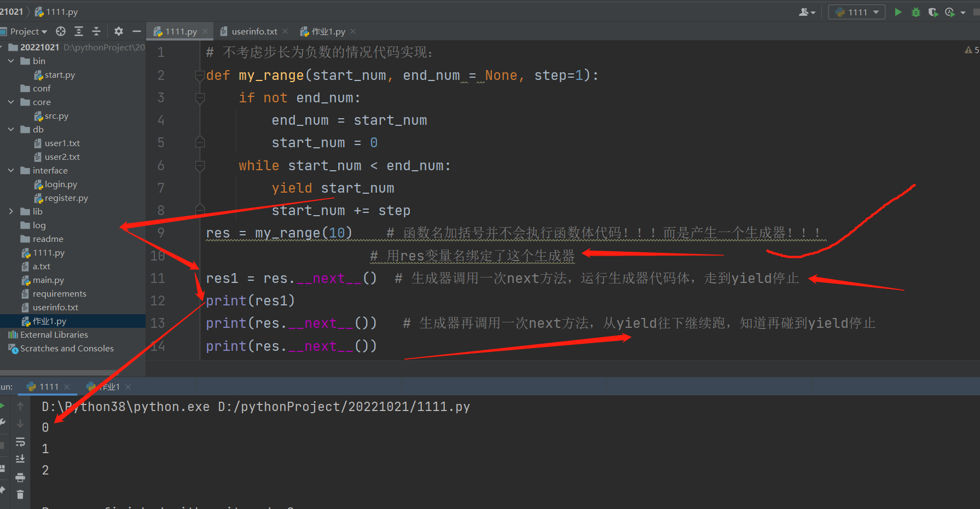Close the 作业1 Run panel tab

[128, 386]
